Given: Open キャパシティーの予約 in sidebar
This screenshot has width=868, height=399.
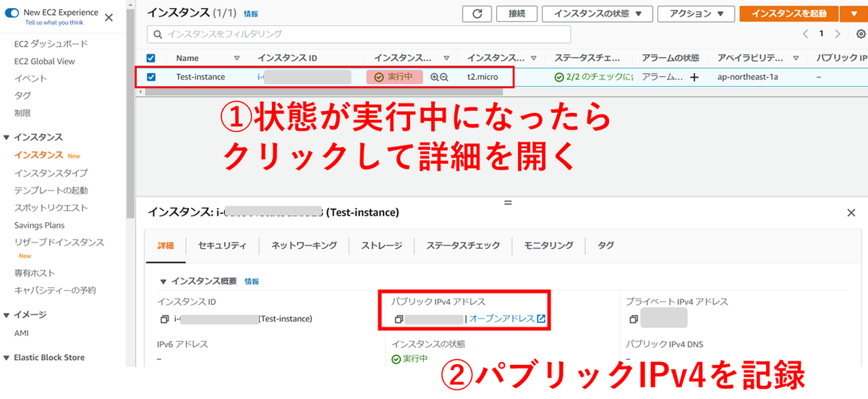Looking at the screenshot, I should pyautogui.click(x=55, y=290).
